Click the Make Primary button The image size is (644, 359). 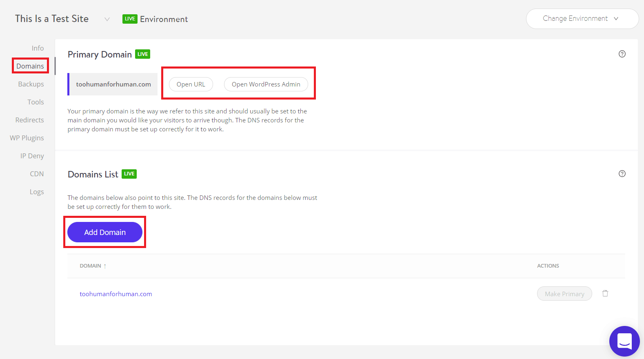pos(564,294)
